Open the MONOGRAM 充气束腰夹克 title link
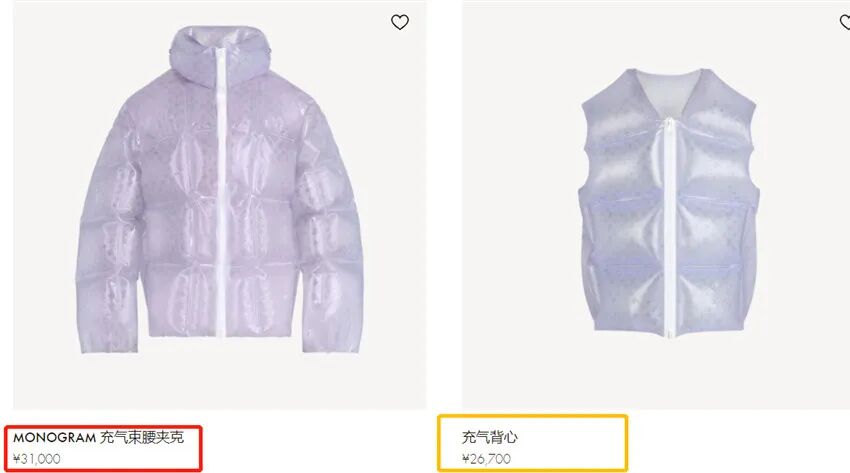Image resolution: width=850 pixels, height=473 pixels. click(99, 437)
